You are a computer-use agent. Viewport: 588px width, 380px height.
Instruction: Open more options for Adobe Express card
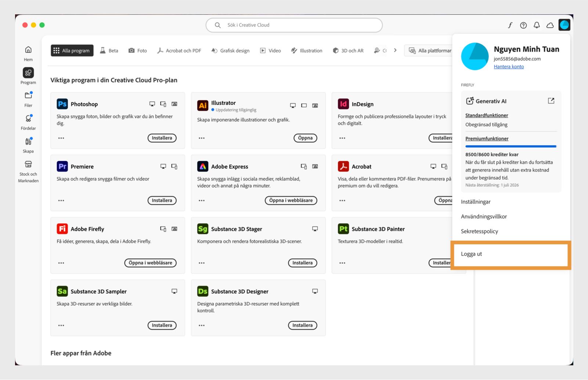(202, 201)
